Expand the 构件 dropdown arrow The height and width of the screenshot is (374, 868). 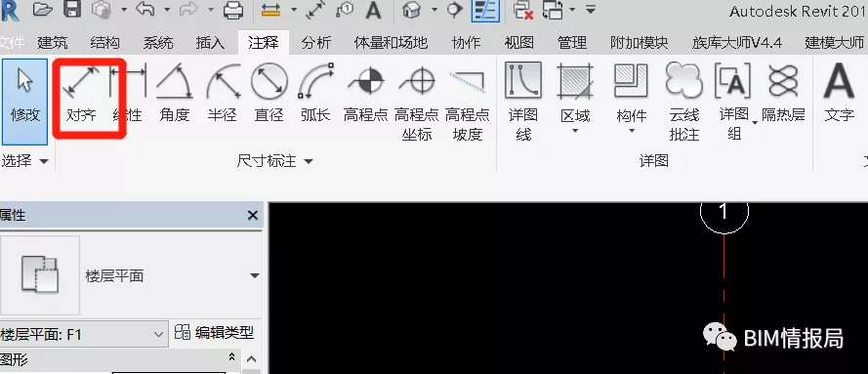[x=632, y=132]
